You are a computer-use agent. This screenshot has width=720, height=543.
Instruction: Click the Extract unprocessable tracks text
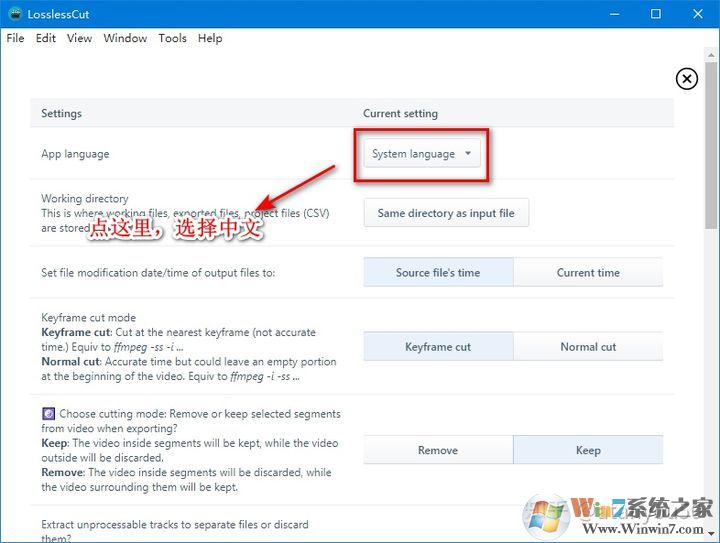175,531
